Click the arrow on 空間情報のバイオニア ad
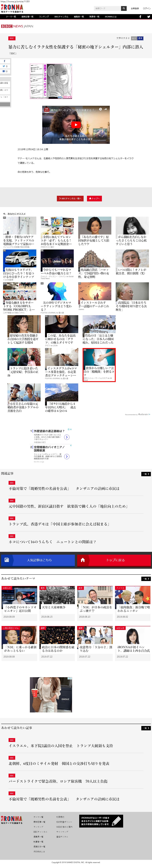Screen dimensions: 152x868 (67, 457)
